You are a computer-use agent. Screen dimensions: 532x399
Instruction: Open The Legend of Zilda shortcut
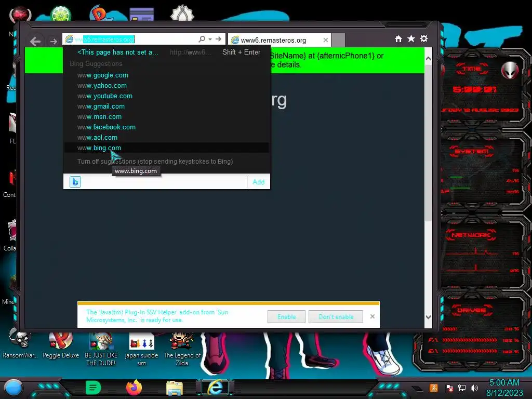(182, 350)
